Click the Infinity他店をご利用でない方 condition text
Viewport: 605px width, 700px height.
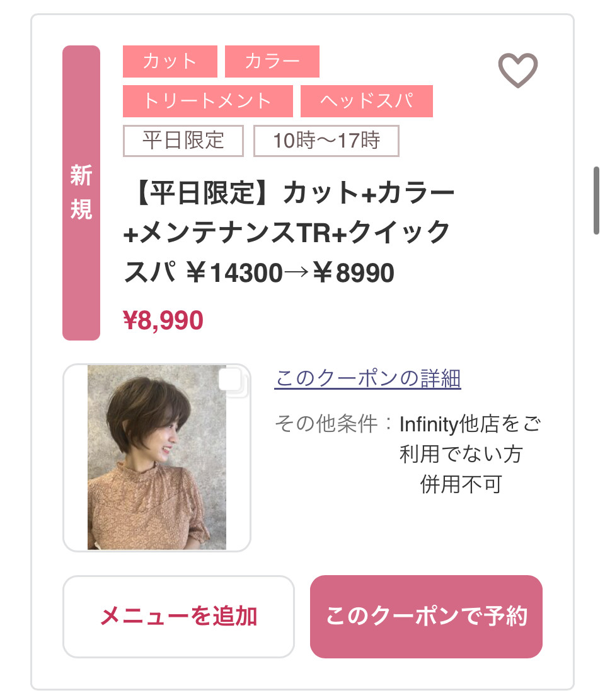(x=470, y=439)
